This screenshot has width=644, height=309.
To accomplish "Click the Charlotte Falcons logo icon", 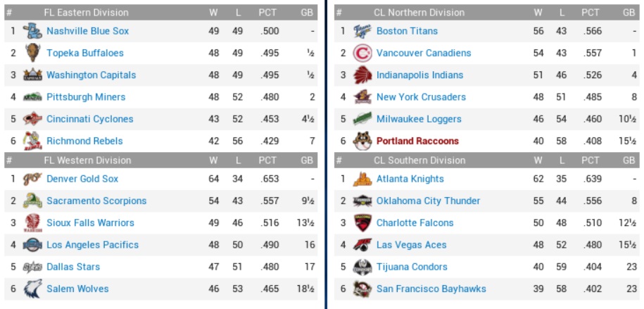I will [x=362, y=223].
